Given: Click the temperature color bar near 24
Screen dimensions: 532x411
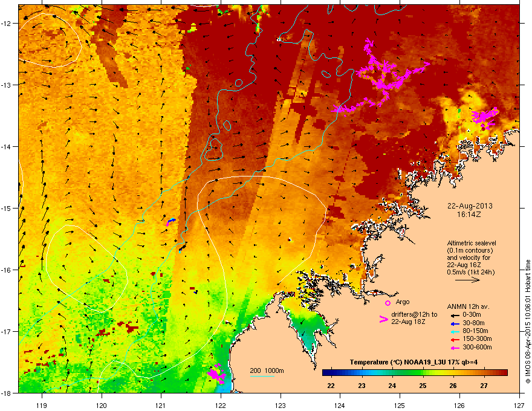Looking at the screenshot, I should pos(392,372).
